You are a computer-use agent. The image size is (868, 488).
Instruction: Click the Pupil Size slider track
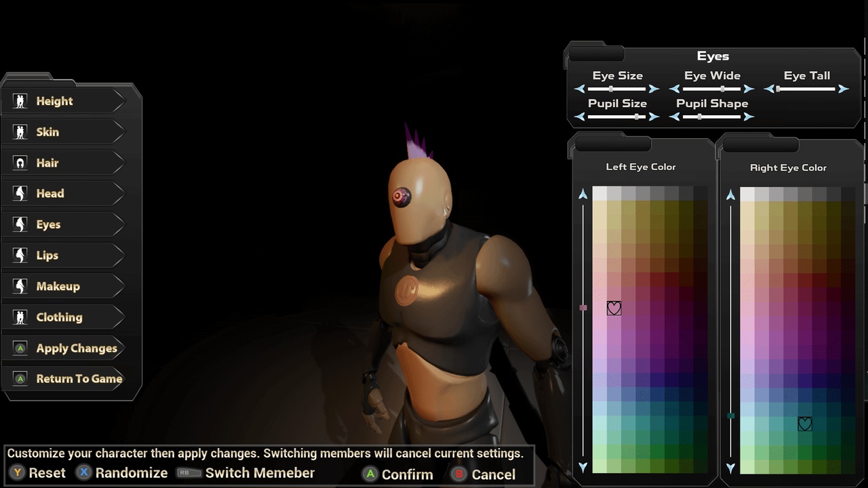[616, 117]
